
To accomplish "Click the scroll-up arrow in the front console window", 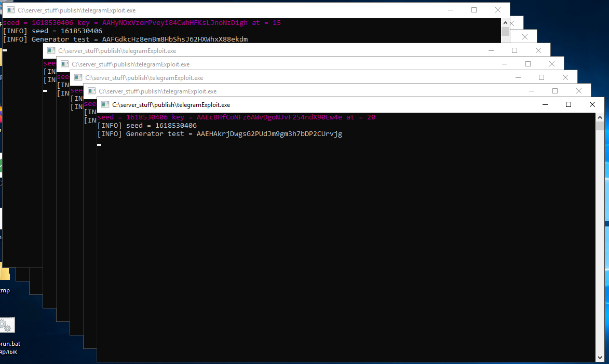I will pos(600,117).
